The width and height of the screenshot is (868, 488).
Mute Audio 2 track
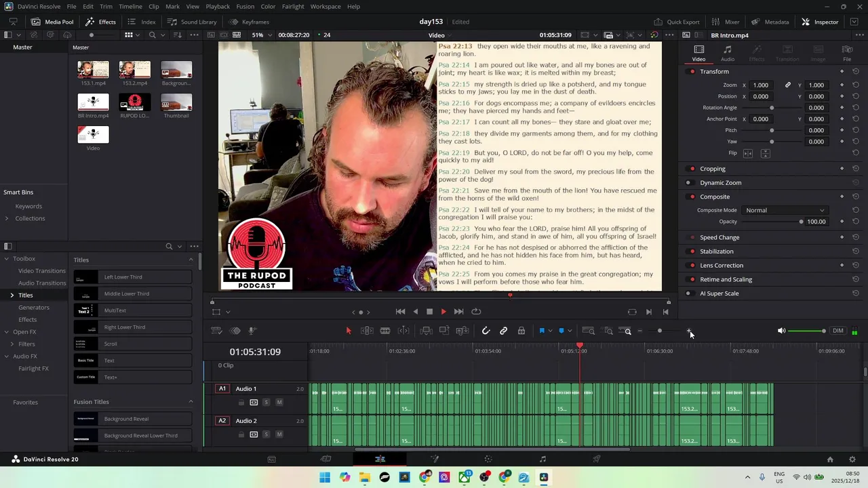tap(279, 434)
